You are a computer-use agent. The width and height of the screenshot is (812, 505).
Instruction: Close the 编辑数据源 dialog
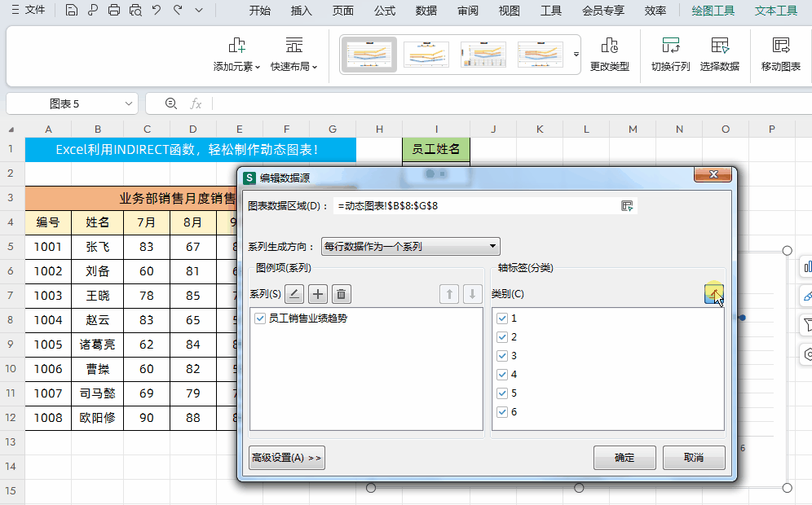point(713,175)
